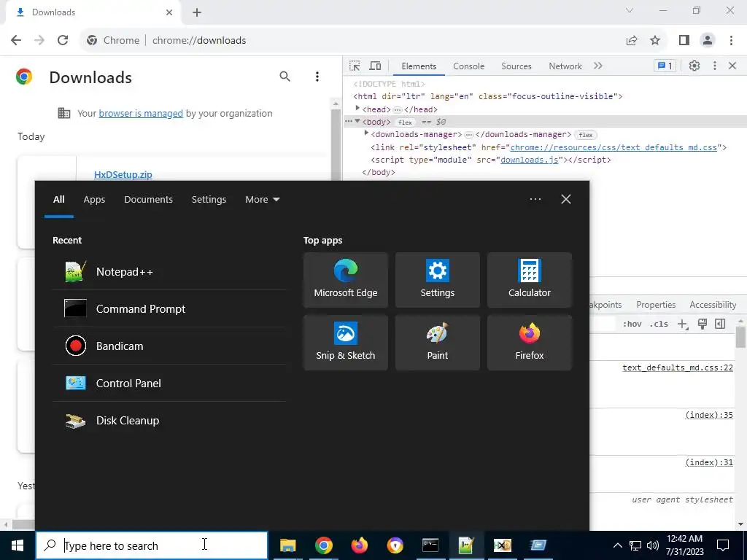Collapse the body element node
The width and height of the screenshot is (747, 560).
pos(357,122)
